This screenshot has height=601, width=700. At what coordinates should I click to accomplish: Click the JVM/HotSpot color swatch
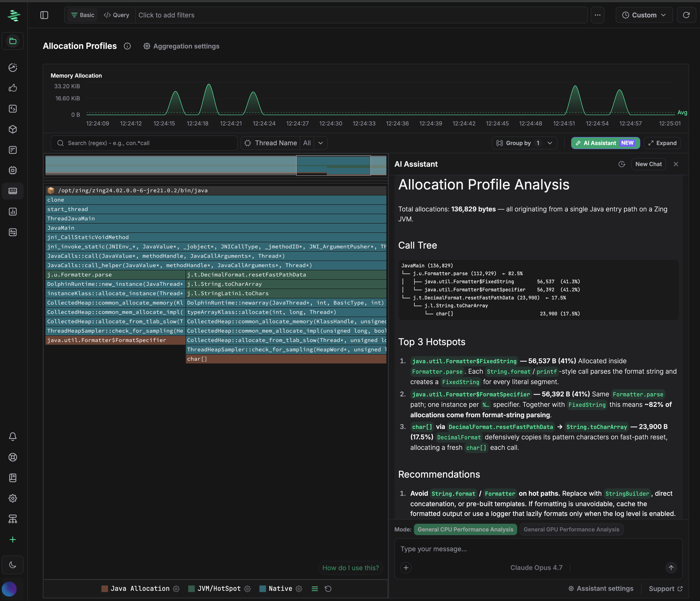click(x=191, y=589)
